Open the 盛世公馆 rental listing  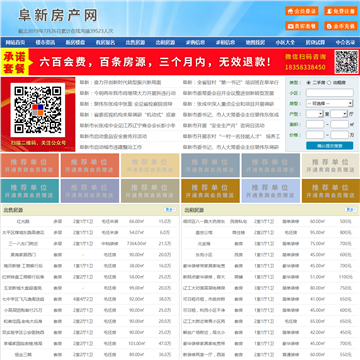pos(204,232)
